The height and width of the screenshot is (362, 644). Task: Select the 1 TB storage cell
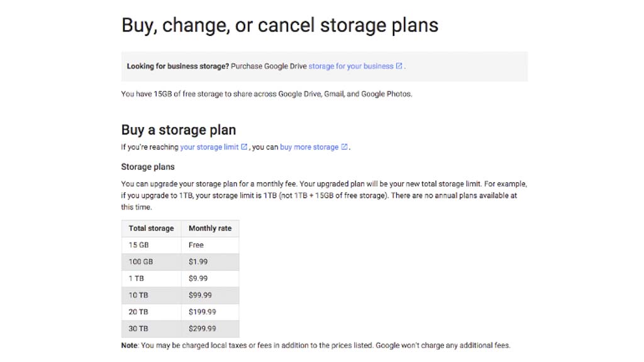[x=138, y=278]
